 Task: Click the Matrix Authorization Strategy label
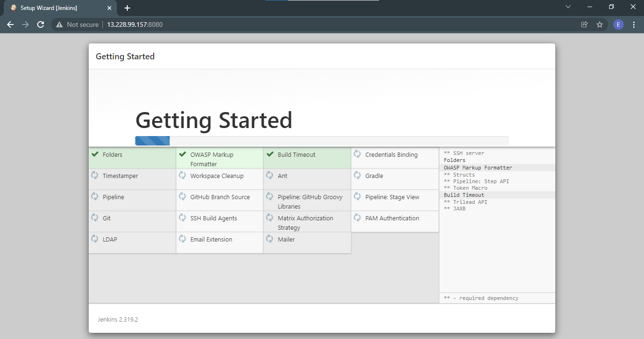coord(305,223)
